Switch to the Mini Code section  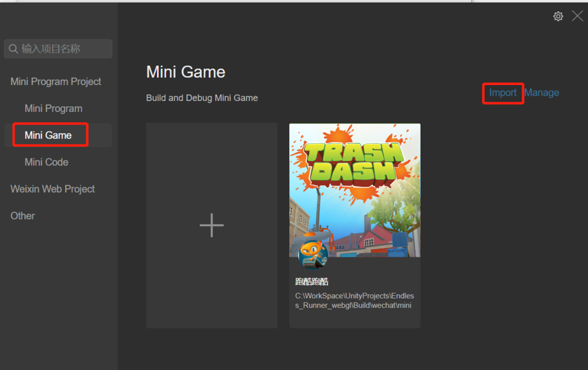(46, 162)
